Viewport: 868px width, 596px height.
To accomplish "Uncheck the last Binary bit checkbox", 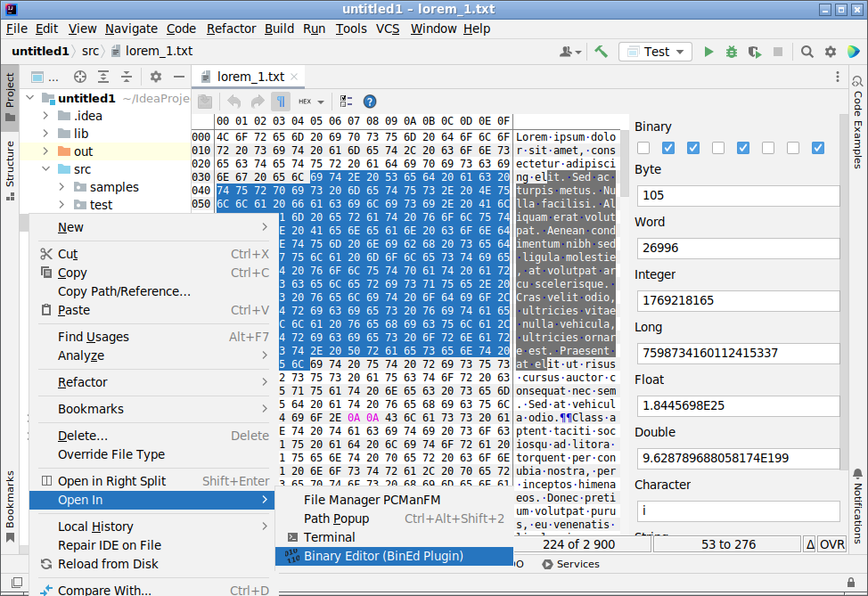I will tap(818, 148).
